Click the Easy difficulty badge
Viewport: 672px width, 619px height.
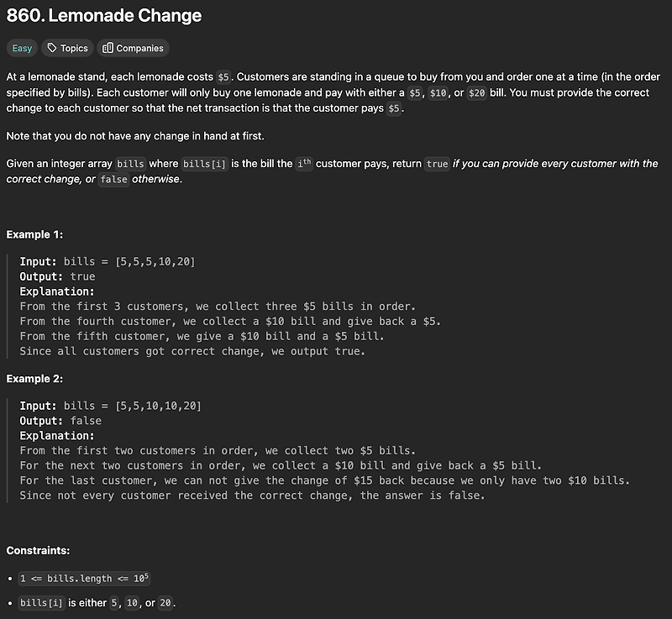click(x=22, y=48)
